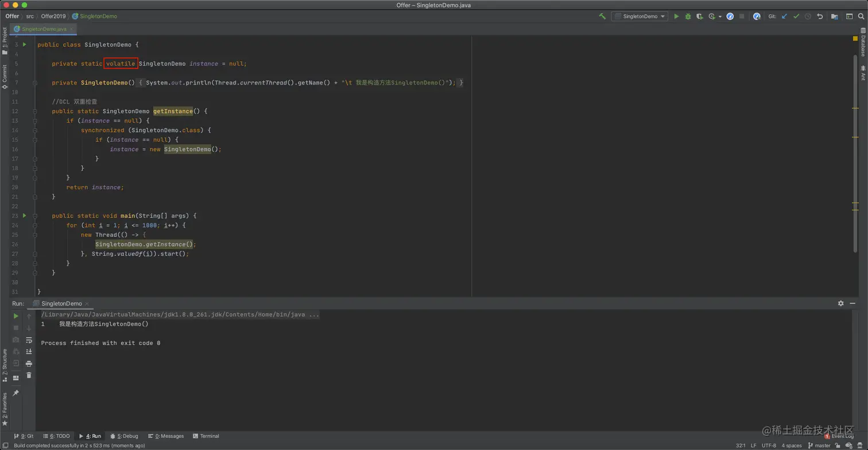Go to line 32:1 position indicator
The image size is (868, 450).
pyautogui.click(x=741, y=445)
